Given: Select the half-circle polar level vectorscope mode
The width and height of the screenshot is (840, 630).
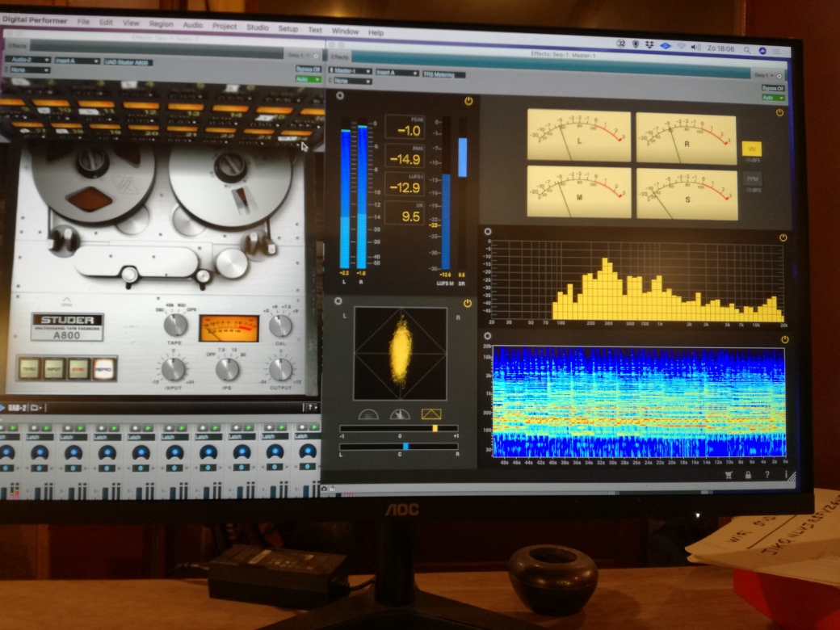Looking at the screenshot, I should [x=368, y=414].
